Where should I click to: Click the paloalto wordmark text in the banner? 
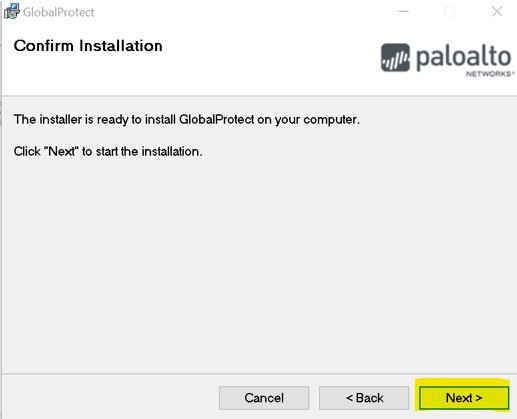(x=463, y=57)
